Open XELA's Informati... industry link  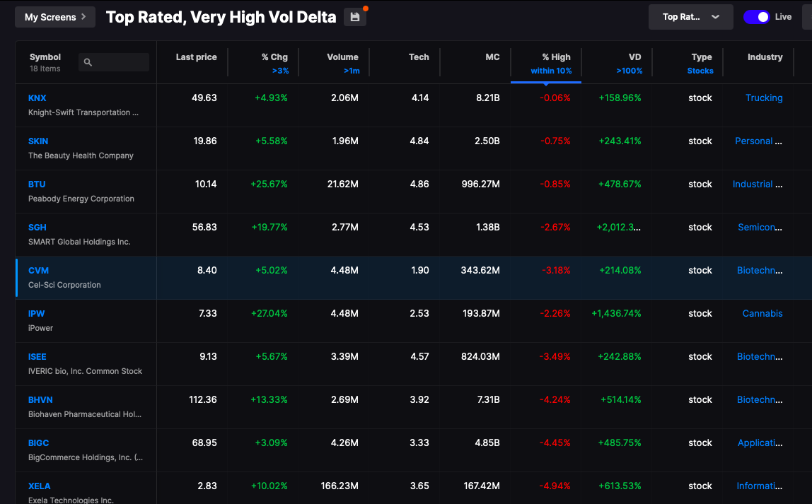(760, 486)
